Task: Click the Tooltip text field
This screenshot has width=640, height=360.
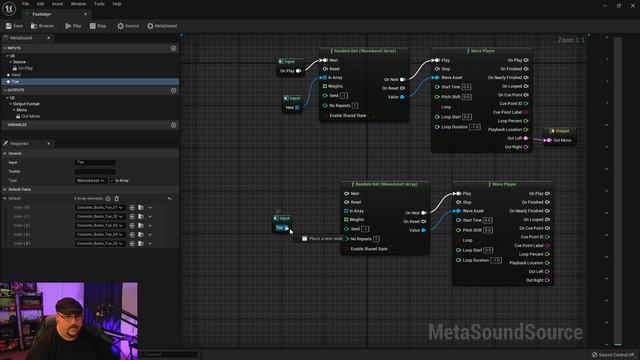Action: click(x=95, y=171)
